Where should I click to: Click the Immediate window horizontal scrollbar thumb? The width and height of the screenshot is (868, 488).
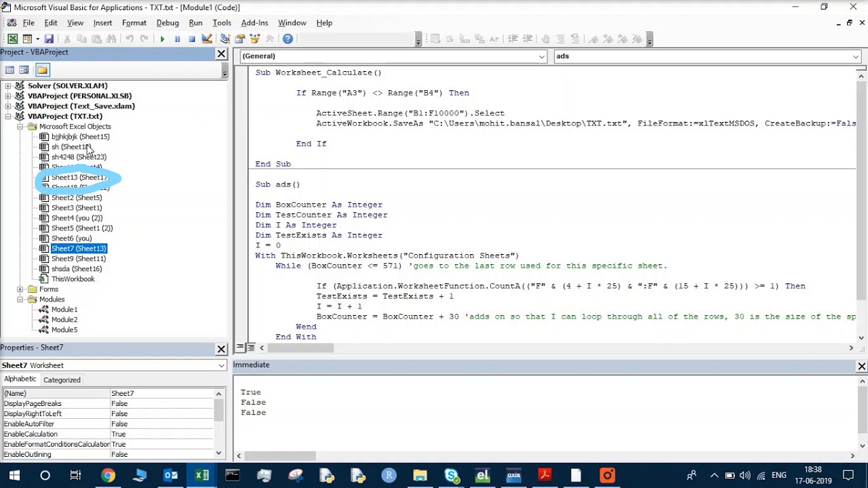(280, 455)
